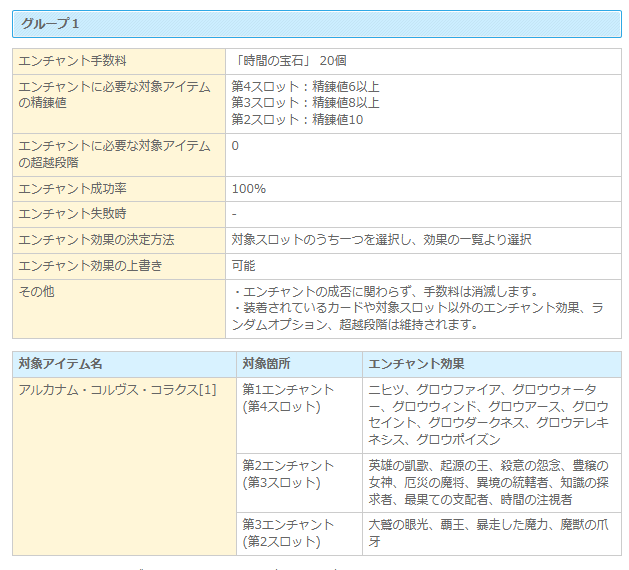Screen dimensions: 629x570
Task: Click the 第4スロット:精錬値6以上 requirement text
Action: pos(305,86)
